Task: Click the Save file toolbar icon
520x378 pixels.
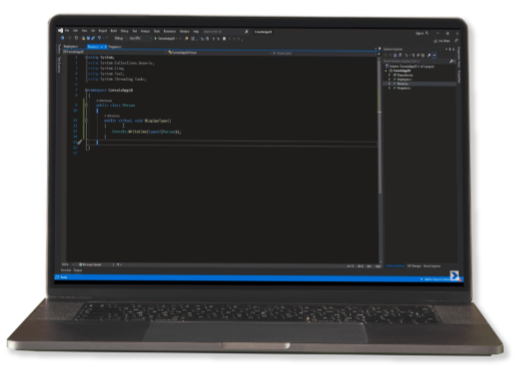Action: click(x=88, y=38)
